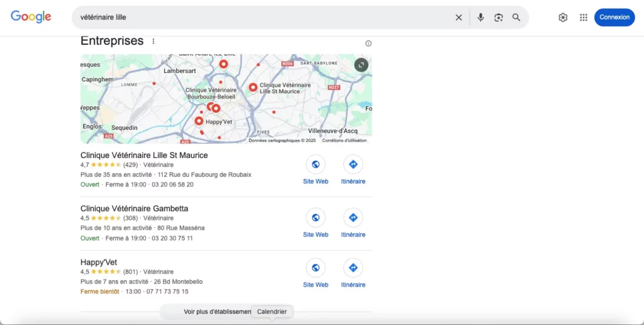
Task: Focus the search field containing vétérinaire lille
Action: pyautogui.click(x=263, y=17)
